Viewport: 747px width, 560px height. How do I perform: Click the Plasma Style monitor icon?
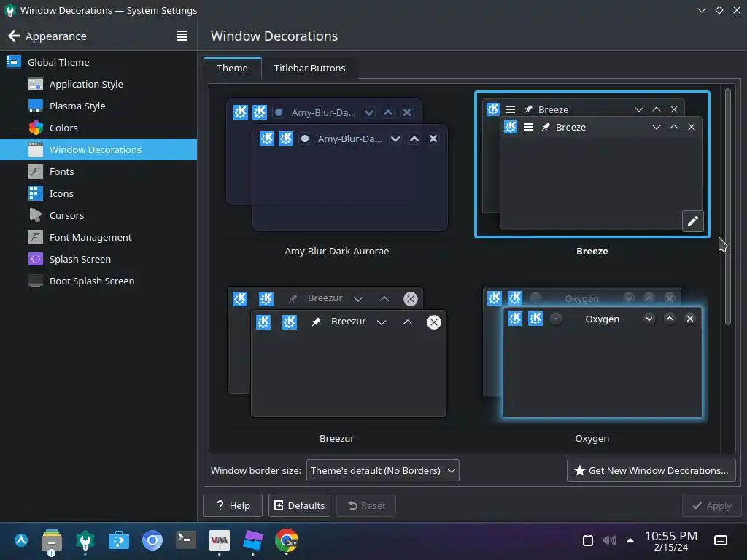tap(36, 106)
